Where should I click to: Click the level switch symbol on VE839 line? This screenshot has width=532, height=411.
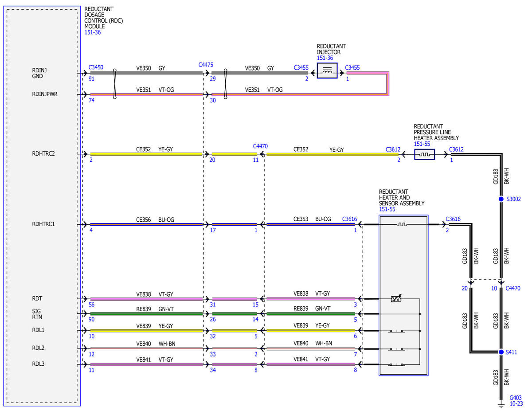[x=396, y=331]
